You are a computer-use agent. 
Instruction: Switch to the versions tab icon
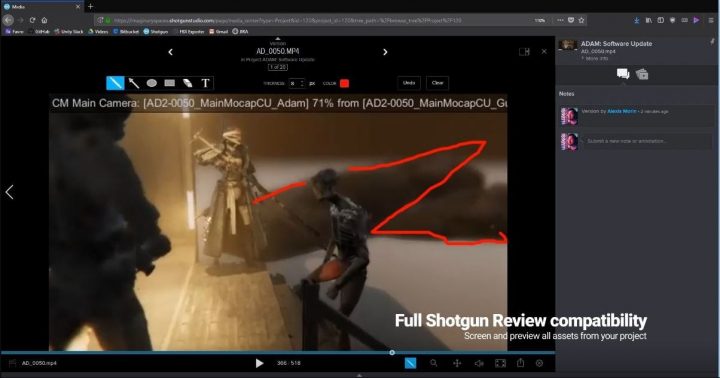point(642,74)
